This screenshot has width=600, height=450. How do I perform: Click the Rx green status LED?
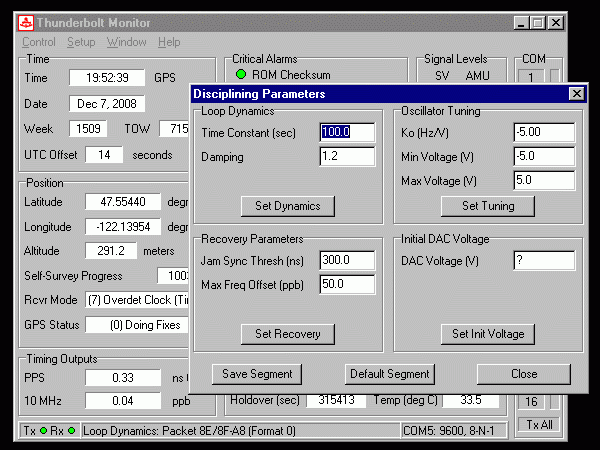72,430
